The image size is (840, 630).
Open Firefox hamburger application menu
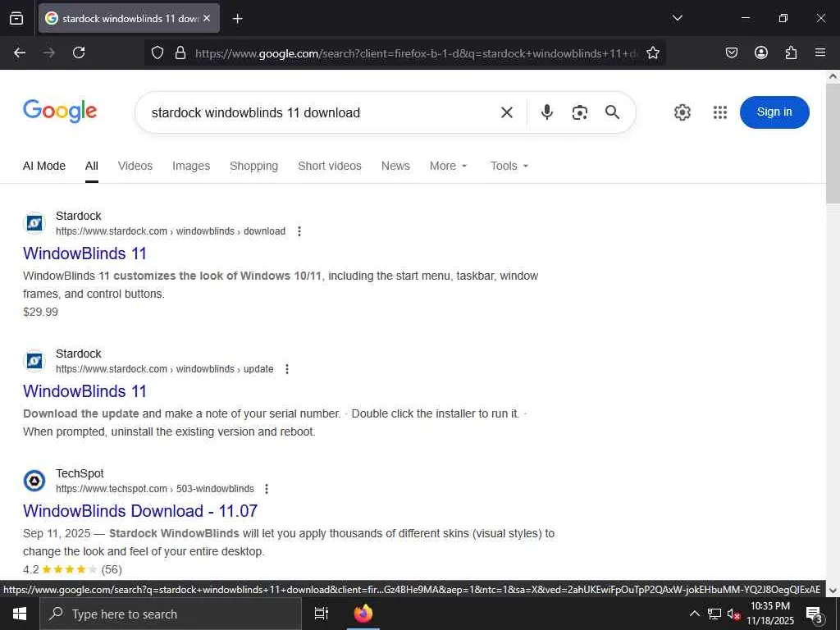(820, 52)
